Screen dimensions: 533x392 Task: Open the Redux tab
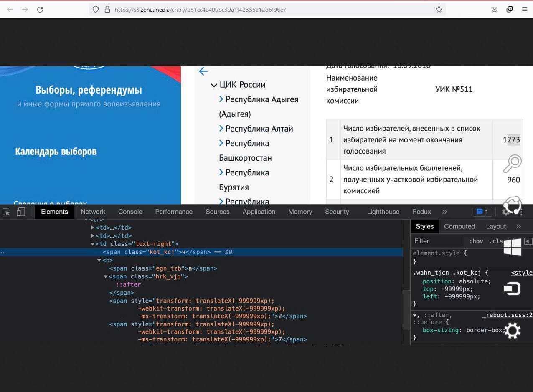(x=421, y=212)
